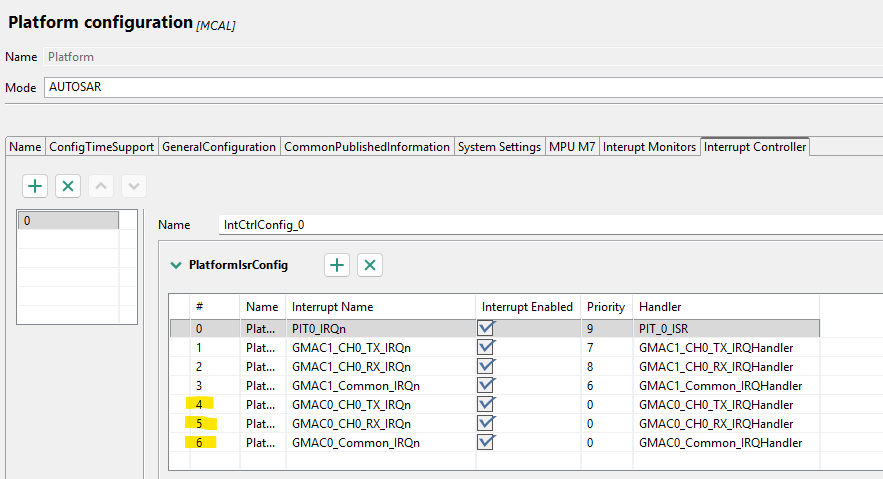This screenshot has width=883, height=479.
Task: Click the GMAC1_CH0_TX_IRQHandler cell
Action: pyautogui.click(x=726, y=347)
